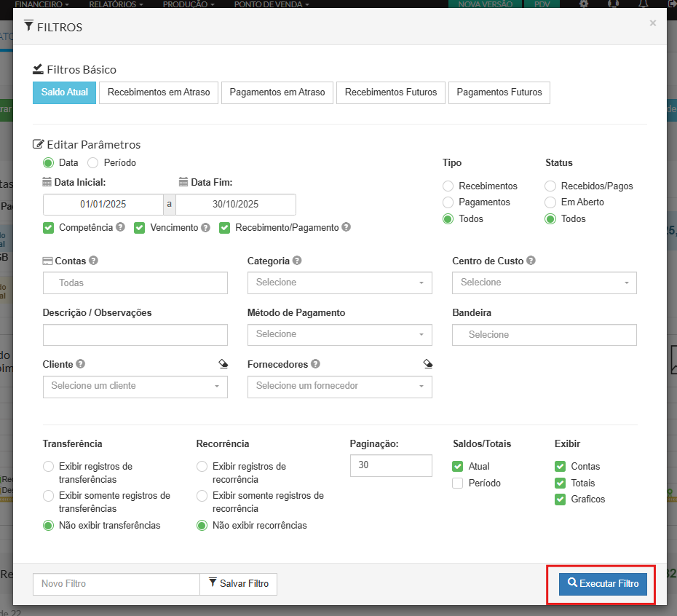Screen dimensions: 677x616
Task: Enable the Período checkbox under Saldos/Totais
Action: click(x=458, y=483)
